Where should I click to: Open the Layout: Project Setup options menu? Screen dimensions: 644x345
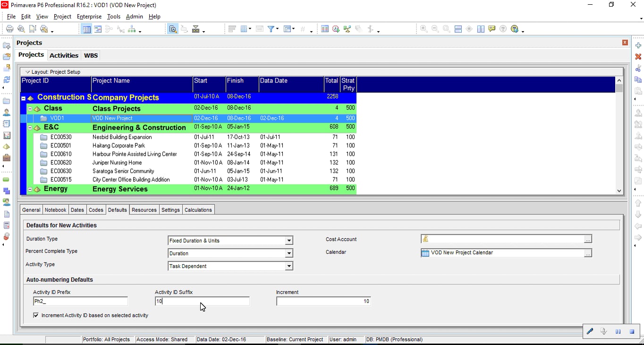(x=53, y=72)
